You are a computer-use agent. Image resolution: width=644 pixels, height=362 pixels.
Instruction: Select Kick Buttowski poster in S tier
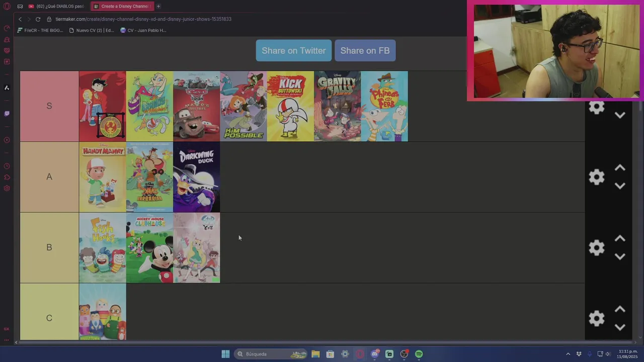(x=290, y=106)
